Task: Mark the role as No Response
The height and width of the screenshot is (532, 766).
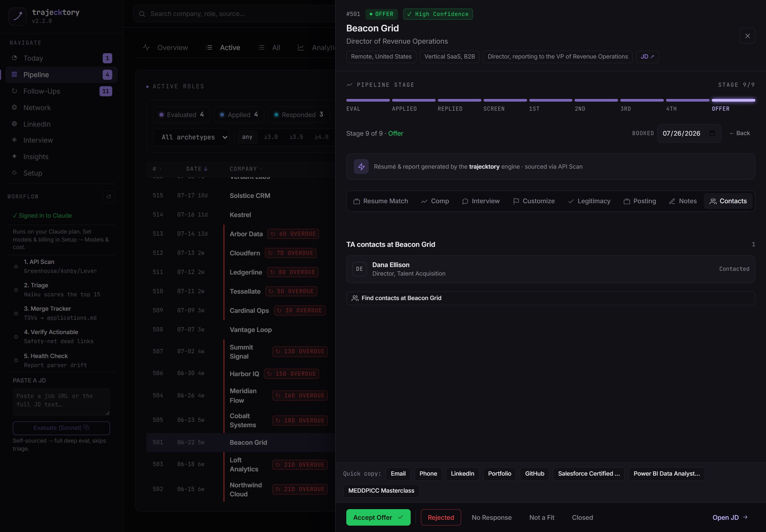Action: coord(492,518)
